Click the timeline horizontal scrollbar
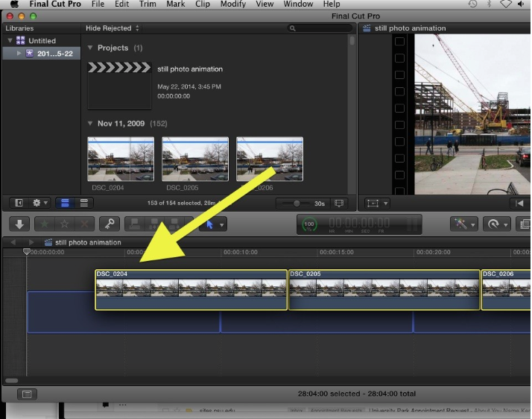 point(12,381)
